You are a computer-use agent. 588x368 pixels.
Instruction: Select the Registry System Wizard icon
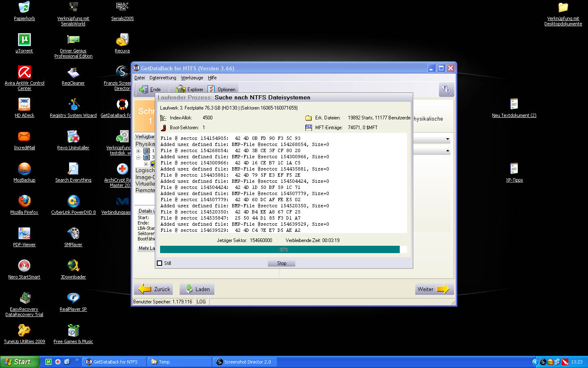[x=73, y=104]
